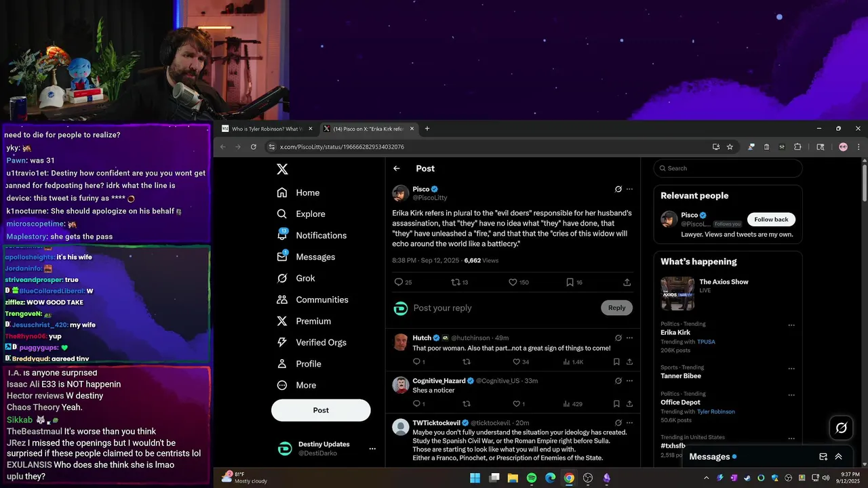Viewport: 868px width, 488px height.
Task: Open Grok from the sidebar
Action: click(296, 278)
